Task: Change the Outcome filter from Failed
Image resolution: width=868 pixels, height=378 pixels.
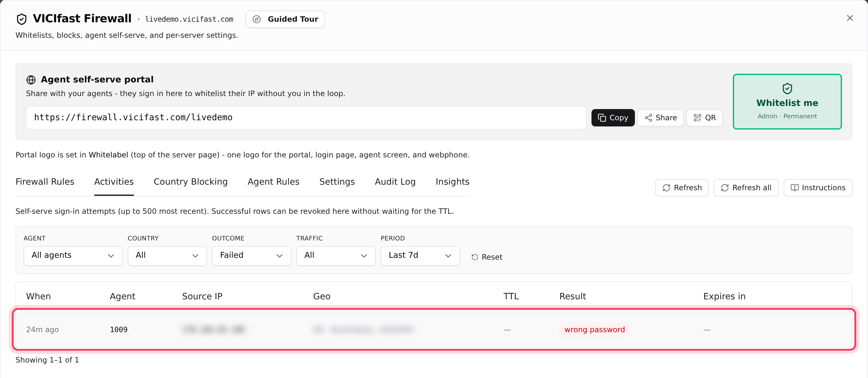Action: coord(251,256)
